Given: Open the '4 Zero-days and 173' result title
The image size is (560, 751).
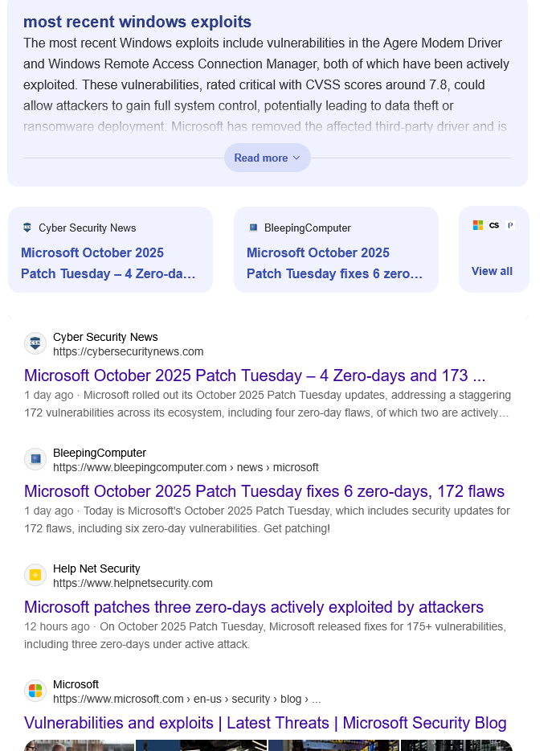Looking at the screenshot, I should coord(255,375).
